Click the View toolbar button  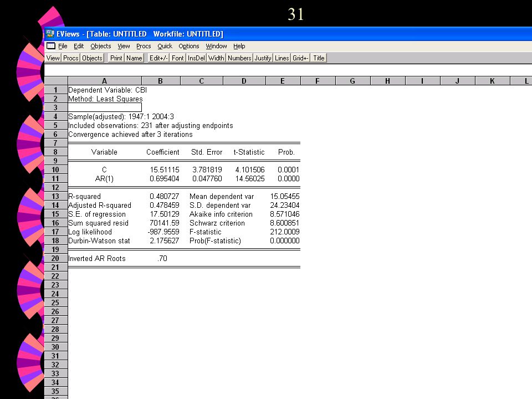click(x=53, y=58)
